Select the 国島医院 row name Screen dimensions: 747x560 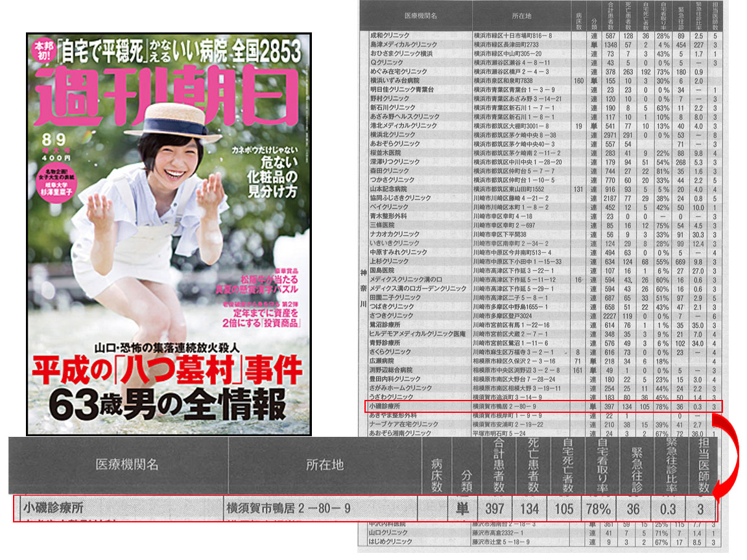click(382, 270)
